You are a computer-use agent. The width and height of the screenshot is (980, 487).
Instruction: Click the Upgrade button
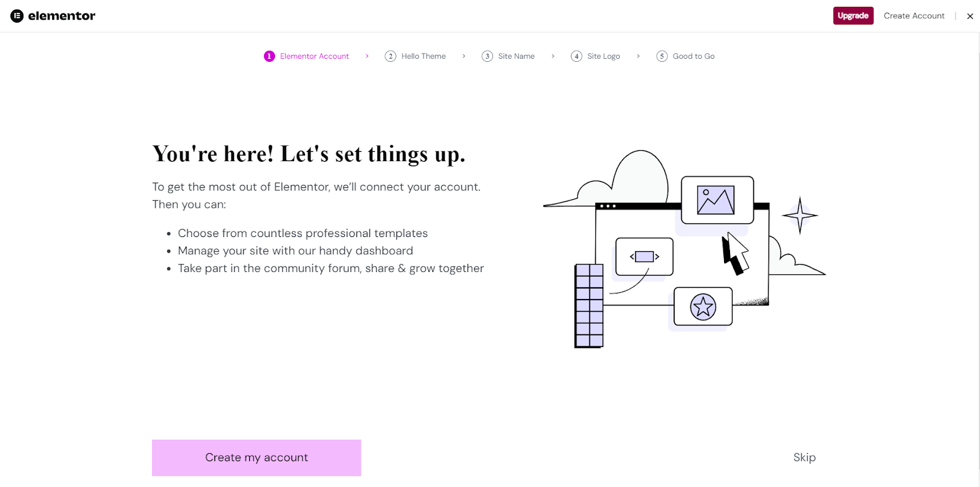pos(853,16)
